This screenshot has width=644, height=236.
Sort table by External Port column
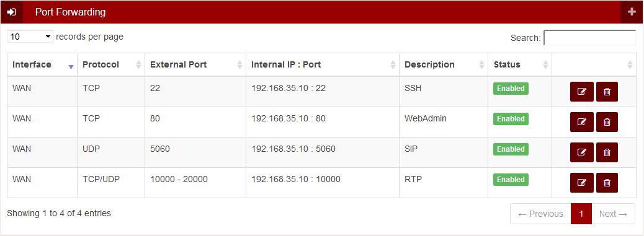pyautogui.click(x=195, y=64)
